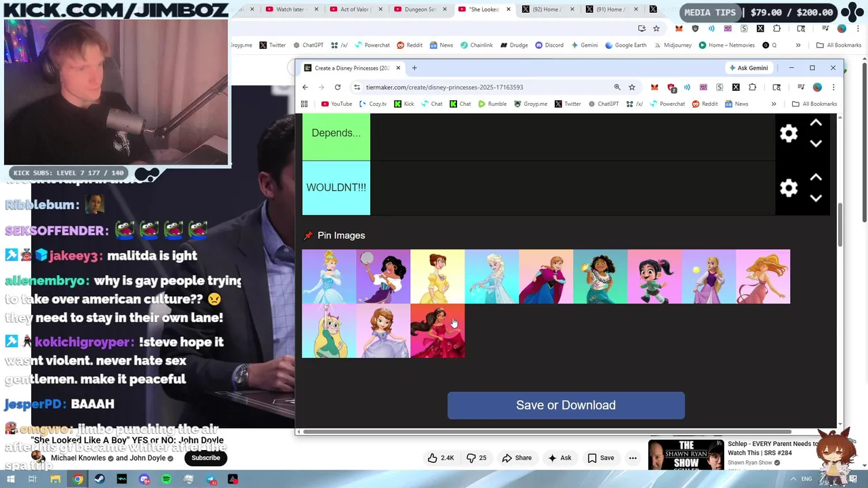Screen dimensions: 868x488
Task: Click Ask Gemini in the TierMaker window
Action: [749, 68]
